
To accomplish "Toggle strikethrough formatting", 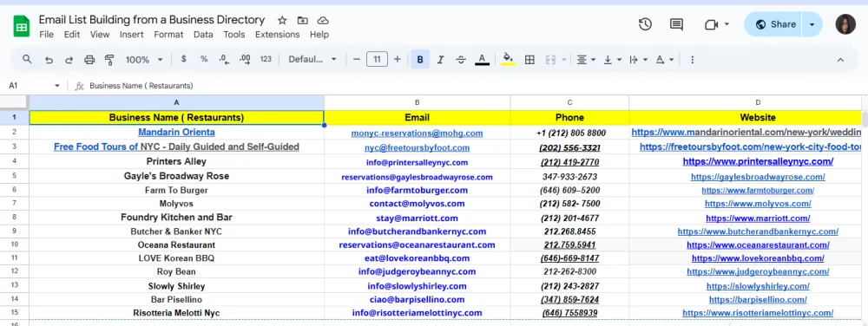I will (x=461, y=59).
